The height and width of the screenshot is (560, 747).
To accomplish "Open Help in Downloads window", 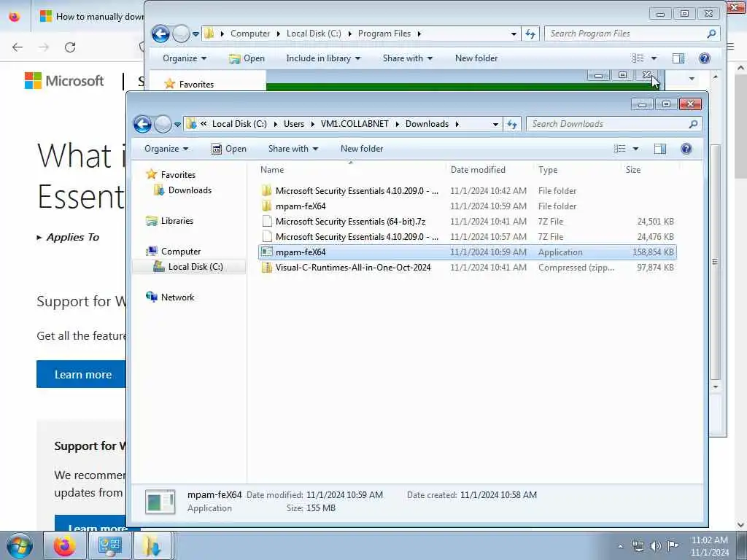I will point(686,149).
